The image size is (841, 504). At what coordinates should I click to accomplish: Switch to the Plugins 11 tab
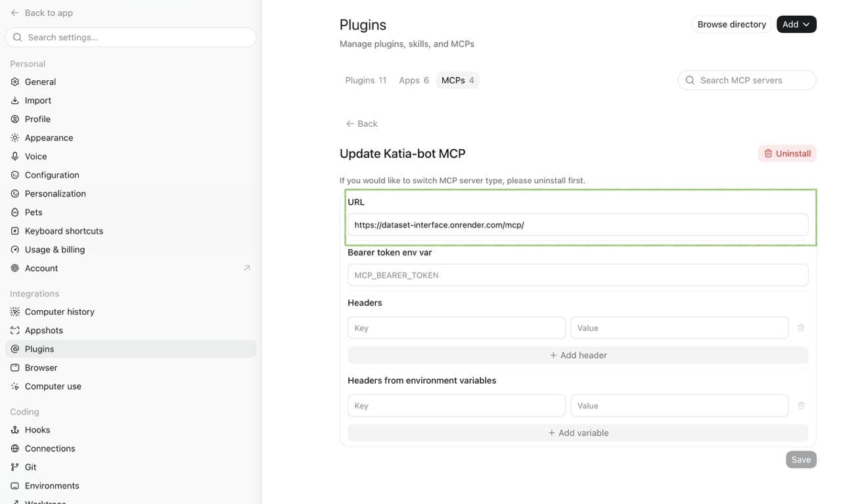(366, 80)
